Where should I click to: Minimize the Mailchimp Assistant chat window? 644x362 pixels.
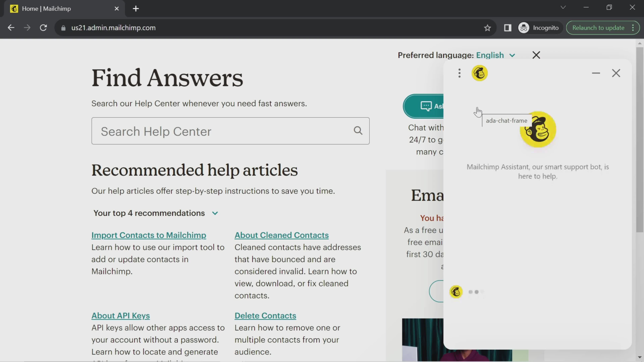[596, 73]
